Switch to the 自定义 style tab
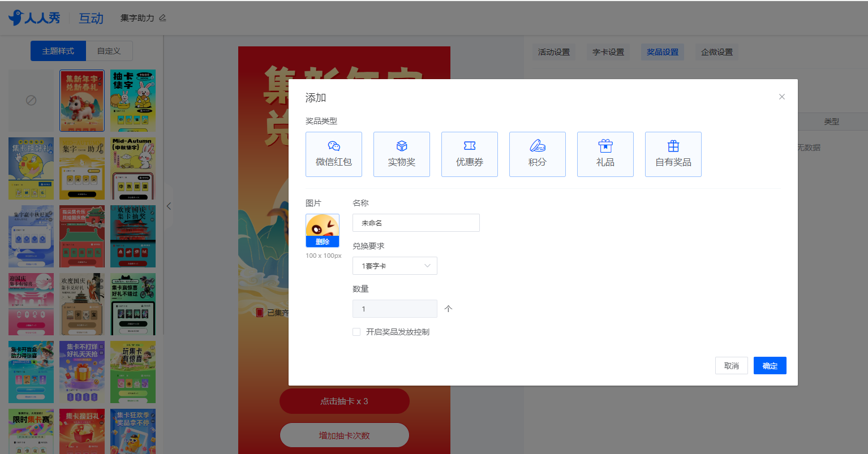Image resolution: width=868 pixels, height=454 pixels. click(x=109, y=51)
